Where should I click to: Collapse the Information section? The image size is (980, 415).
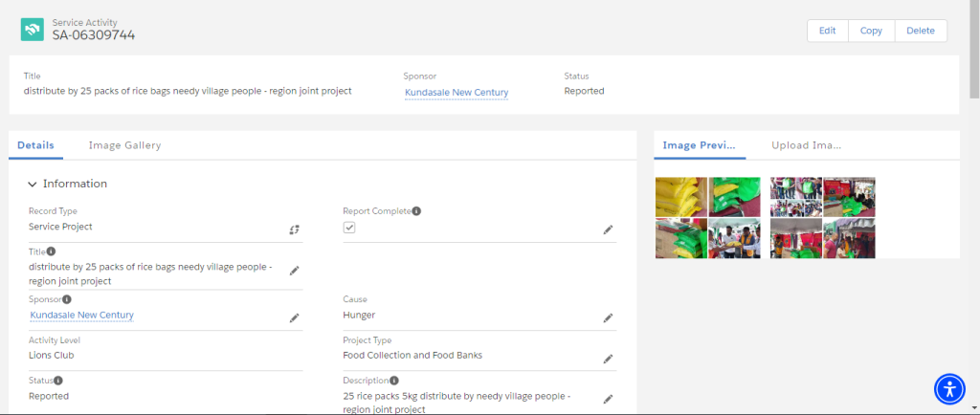tap(33, 185)
